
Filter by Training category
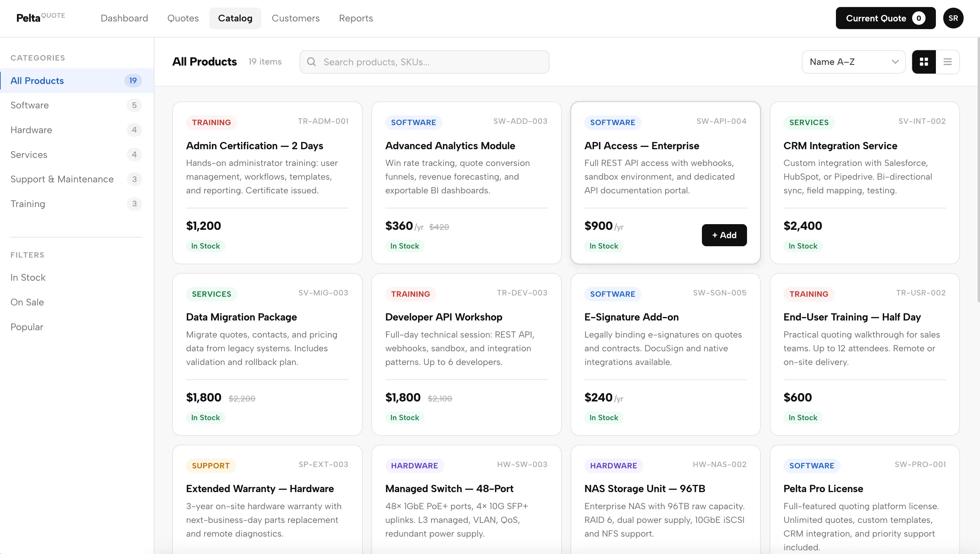click(x=77, y=204)
